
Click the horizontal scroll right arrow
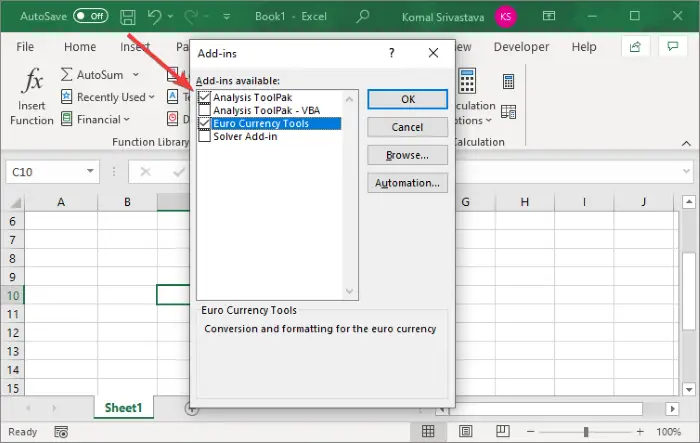click(x=672, y=408)
